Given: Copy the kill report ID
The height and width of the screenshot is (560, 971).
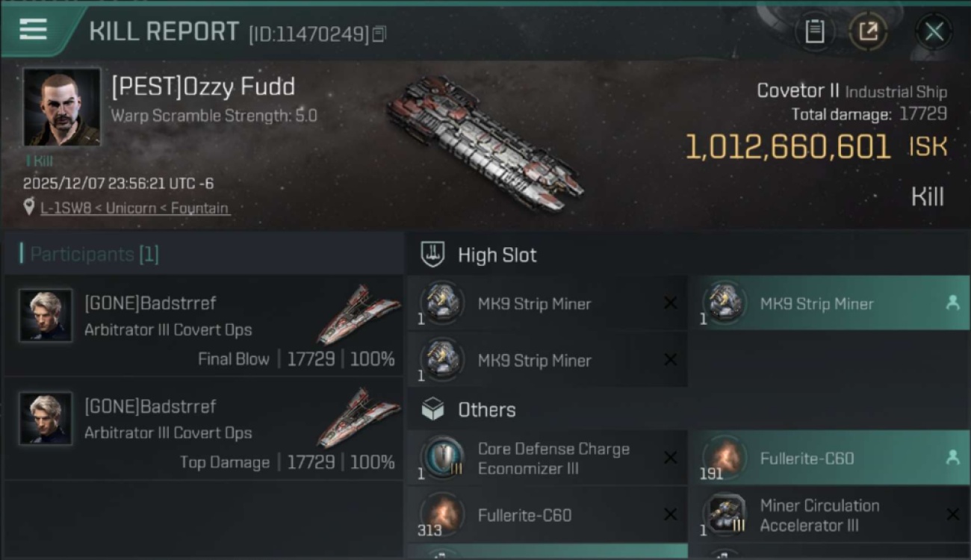Looking at the screenshot, I should click(379, 34).
